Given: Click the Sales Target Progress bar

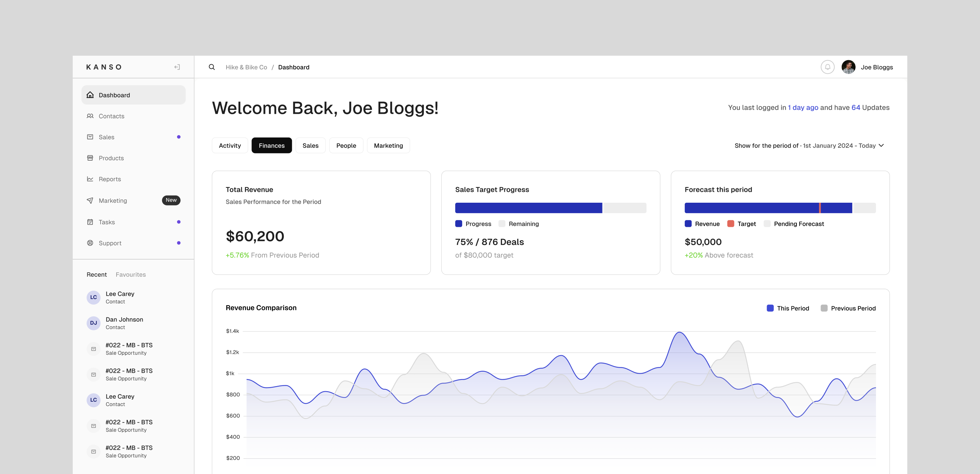Looking at the screenshot, I should 550,208.
